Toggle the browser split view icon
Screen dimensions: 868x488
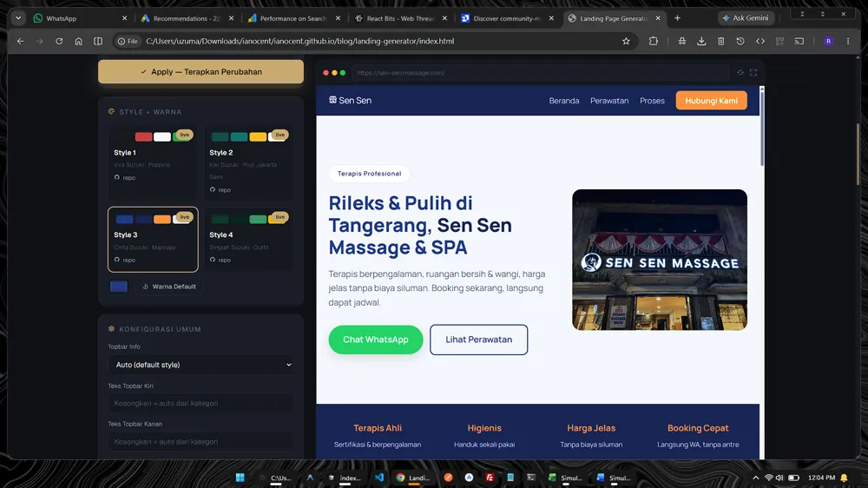tap(98, 41)
